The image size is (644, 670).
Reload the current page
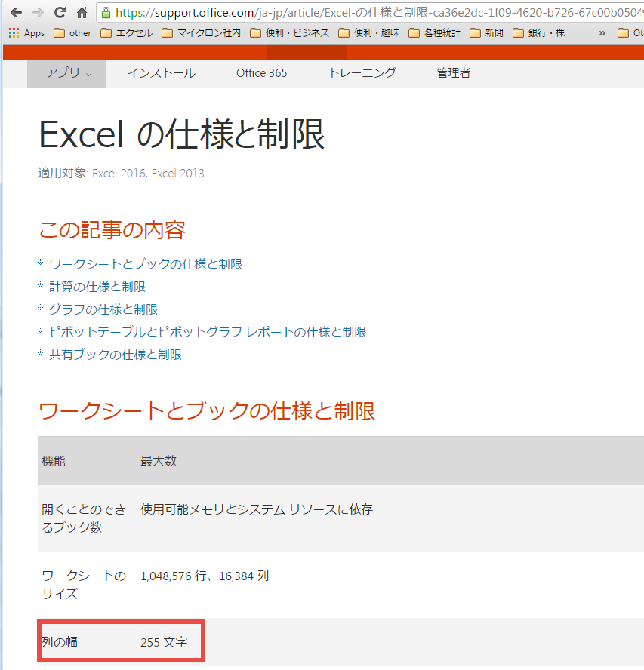60,13
